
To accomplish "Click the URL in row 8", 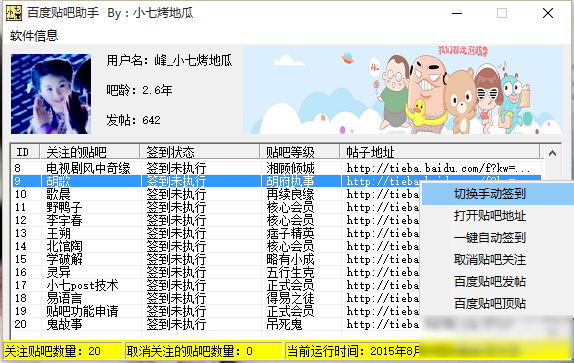I will click(438, 168).
